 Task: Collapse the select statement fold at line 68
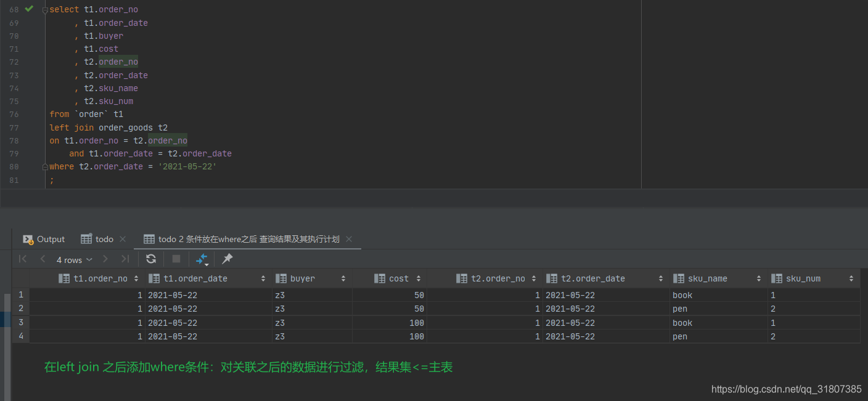(x=45, y=10)
